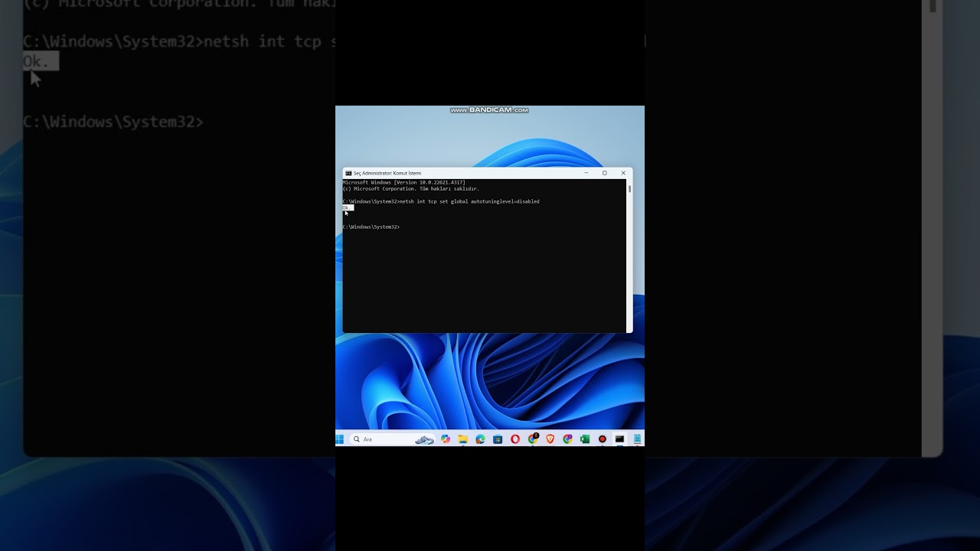
Task: Open Notepad from the taskbar
Action: click(637, 439)
